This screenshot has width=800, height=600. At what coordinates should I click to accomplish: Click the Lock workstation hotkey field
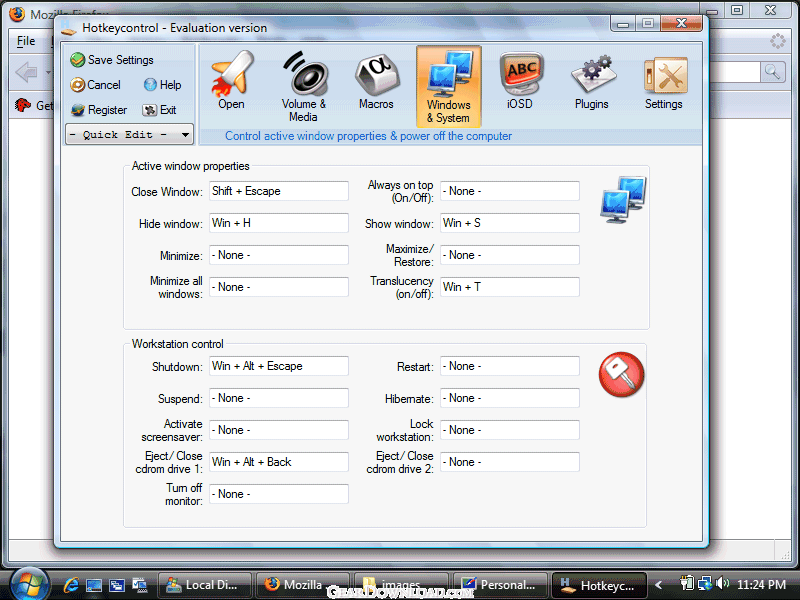click(510, 430)
